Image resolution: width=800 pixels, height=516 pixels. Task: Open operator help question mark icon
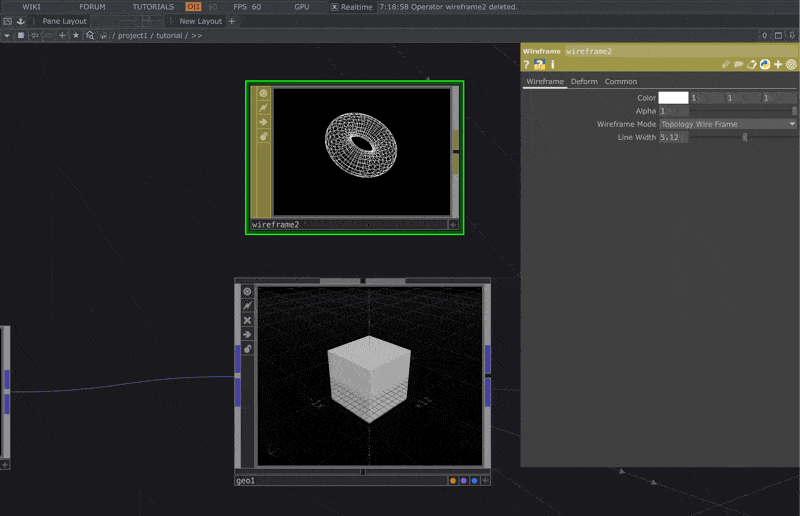[527, 64]
